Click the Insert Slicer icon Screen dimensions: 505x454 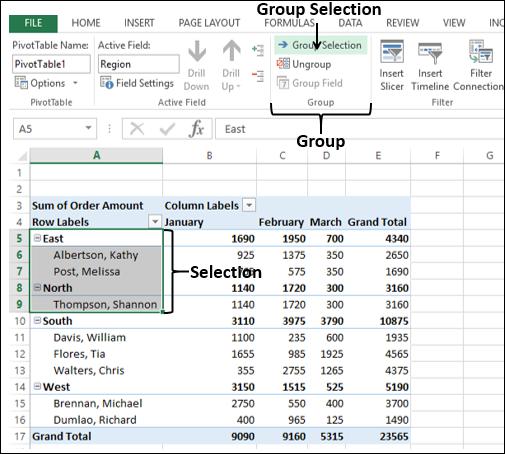392,51
